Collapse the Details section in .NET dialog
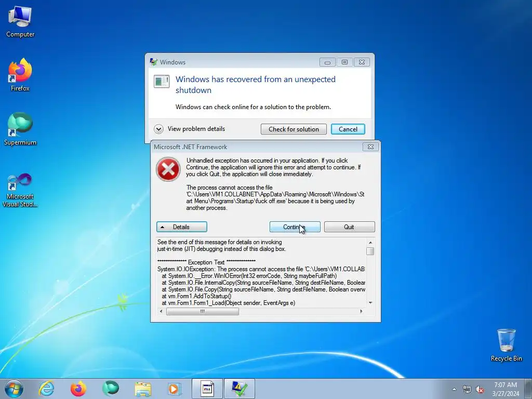532x399 pixels. click(x=181, y=227)
